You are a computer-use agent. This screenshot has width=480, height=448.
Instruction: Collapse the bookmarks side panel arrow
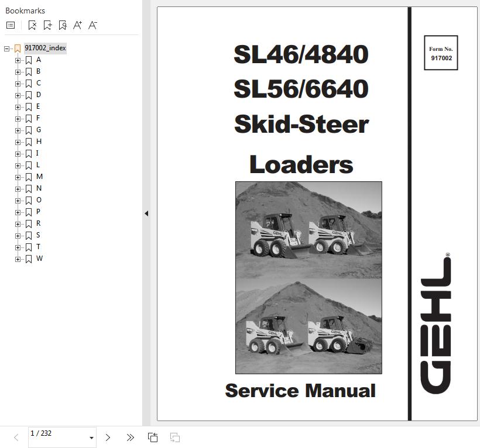point(146,213)
